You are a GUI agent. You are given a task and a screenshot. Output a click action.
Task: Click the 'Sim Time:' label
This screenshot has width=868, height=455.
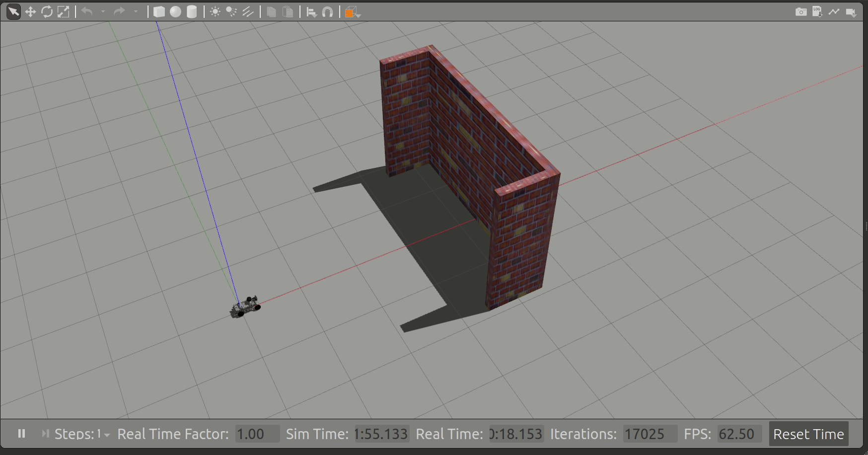317,434
